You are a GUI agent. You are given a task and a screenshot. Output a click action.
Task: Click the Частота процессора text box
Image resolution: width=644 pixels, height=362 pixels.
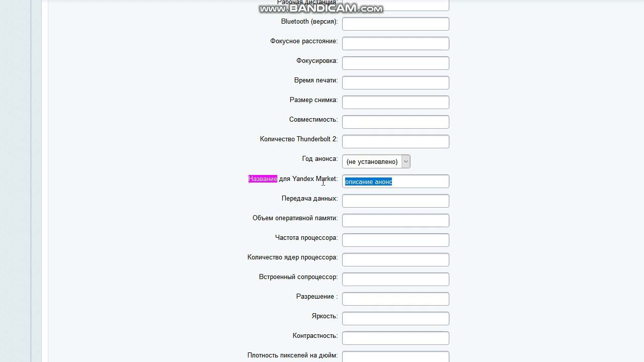(395, 240)
